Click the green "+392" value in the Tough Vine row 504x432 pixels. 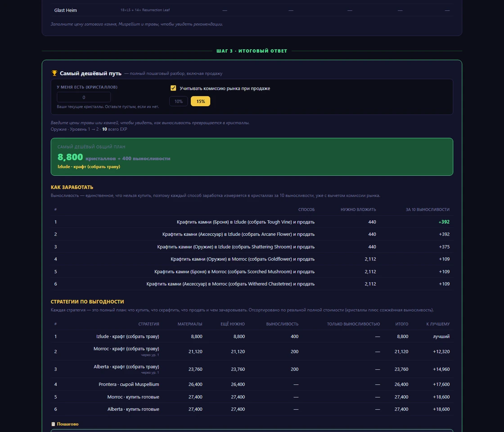444,222
